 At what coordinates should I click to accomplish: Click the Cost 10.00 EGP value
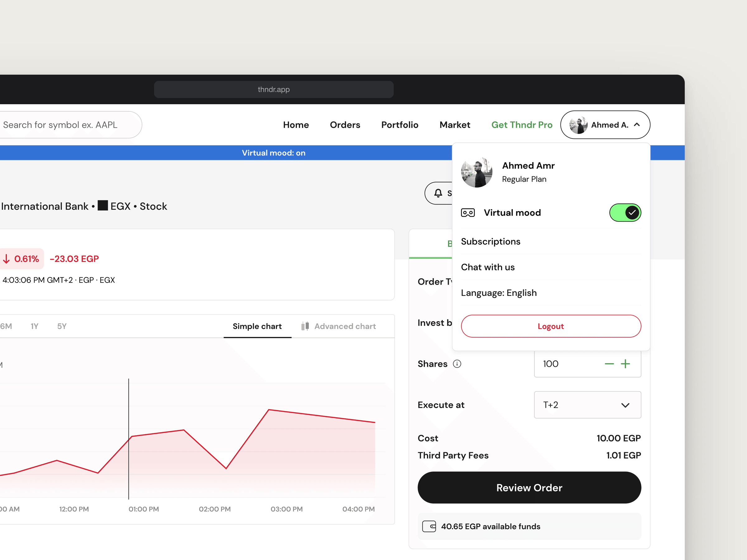point(619,438)
